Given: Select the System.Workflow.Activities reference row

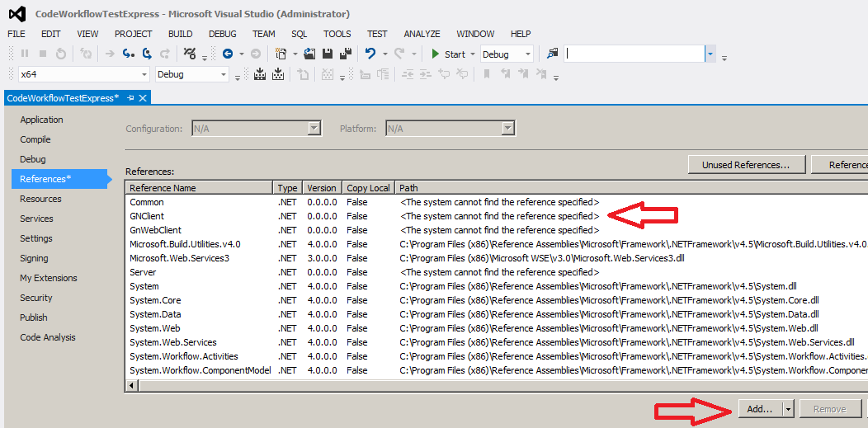Looking at the screenshot, I should [x=497, y=356].
